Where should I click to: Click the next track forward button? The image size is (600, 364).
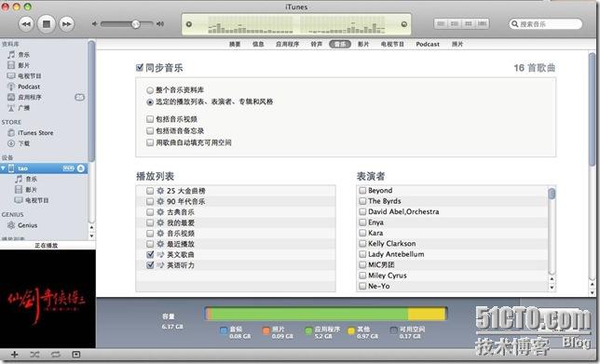coord(66,24)
